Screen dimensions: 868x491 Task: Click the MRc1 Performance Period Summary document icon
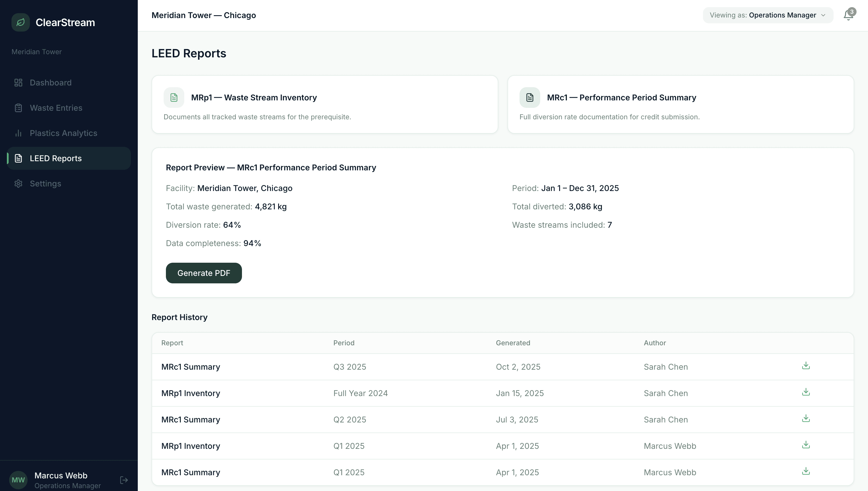point(530,98)
